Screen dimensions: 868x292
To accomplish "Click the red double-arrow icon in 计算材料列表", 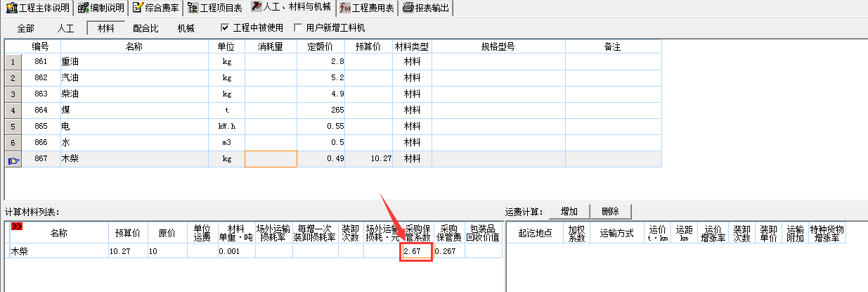I will (x=17, y=227).
